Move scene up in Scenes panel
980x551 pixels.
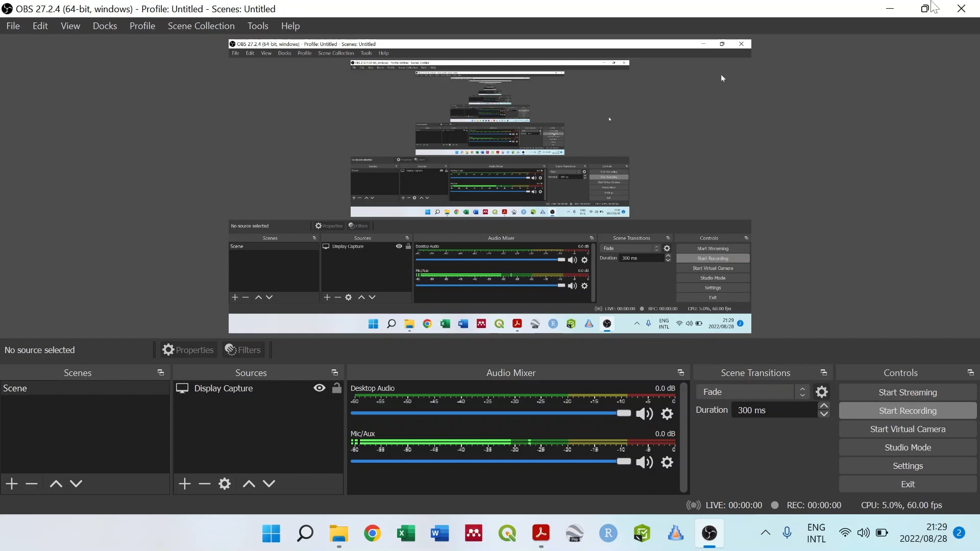click(56, 484)
